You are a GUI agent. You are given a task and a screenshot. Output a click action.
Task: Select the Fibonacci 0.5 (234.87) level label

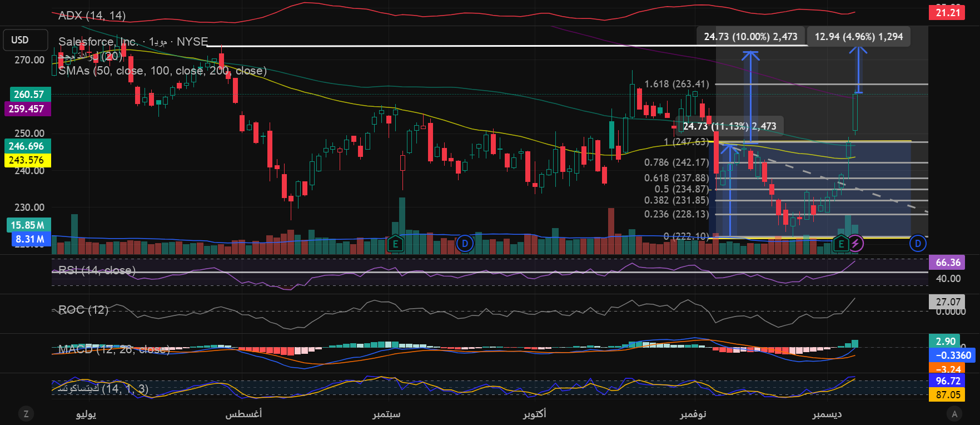681,189
